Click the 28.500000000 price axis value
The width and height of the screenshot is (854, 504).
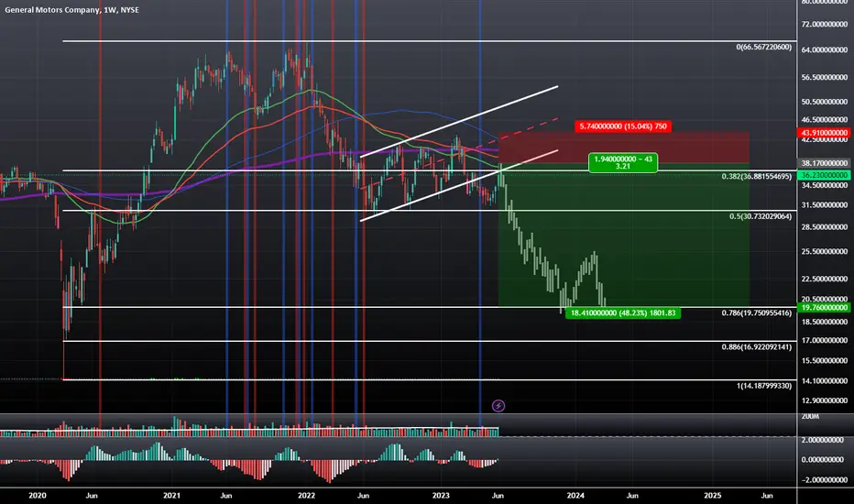click(x=824, y=226)
